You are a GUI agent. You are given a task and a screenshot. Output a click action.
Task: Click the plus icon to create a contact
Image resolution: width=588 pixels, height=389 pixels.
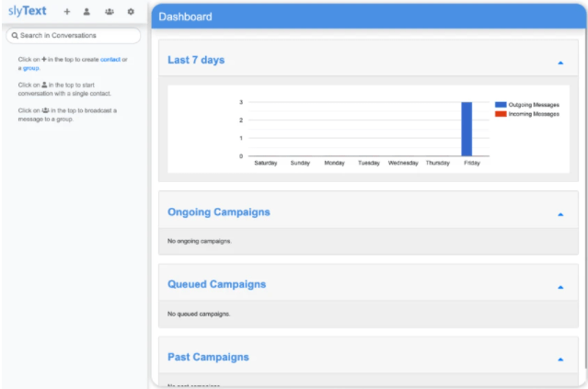click(67, 12)
